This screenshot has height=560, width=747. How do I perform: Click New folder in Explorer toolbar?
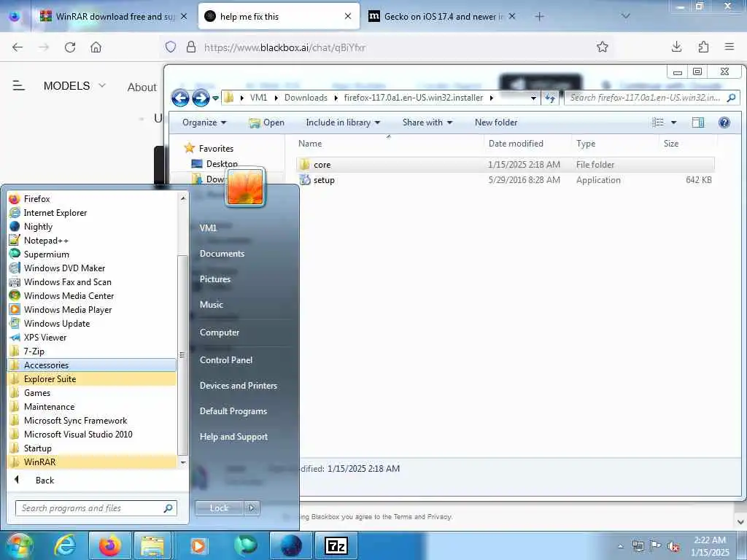click(496, 122)
